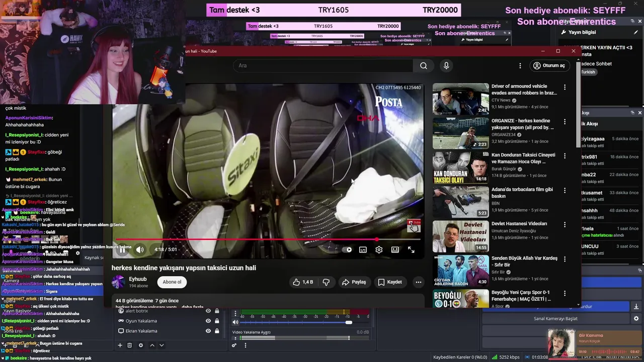644x362 pixels.
Task: Click the Paylaş share button
Action: [x=354, y=282]
